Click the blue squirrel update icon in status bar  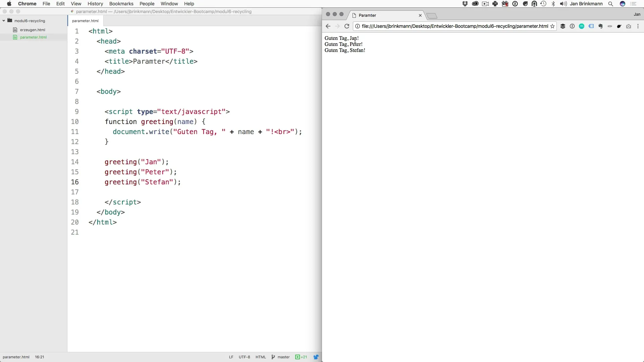(x=316, y=357)
